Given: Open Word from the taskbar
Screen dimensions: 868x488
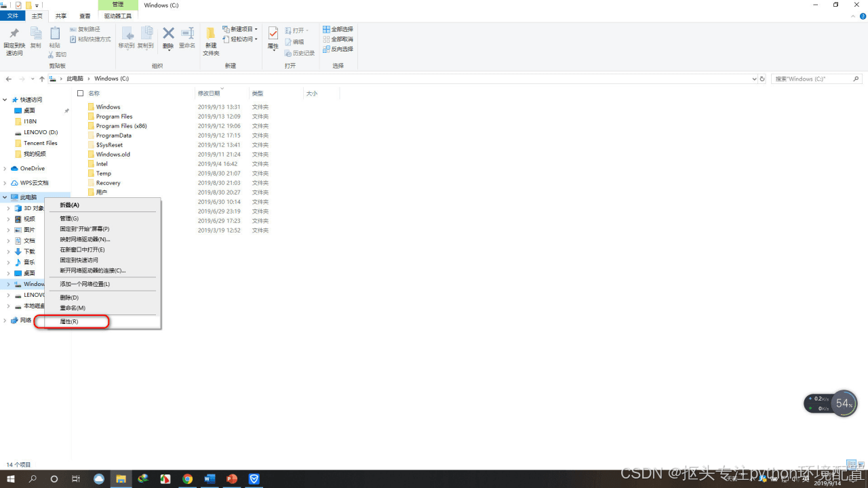Looking at the screenshot, I should click(x=210, y=479).
